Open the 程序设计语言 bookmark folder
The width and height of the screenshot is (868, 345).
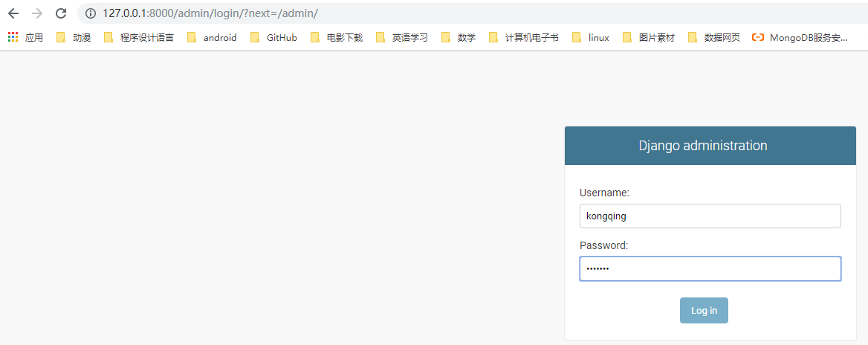click(139, 38)
